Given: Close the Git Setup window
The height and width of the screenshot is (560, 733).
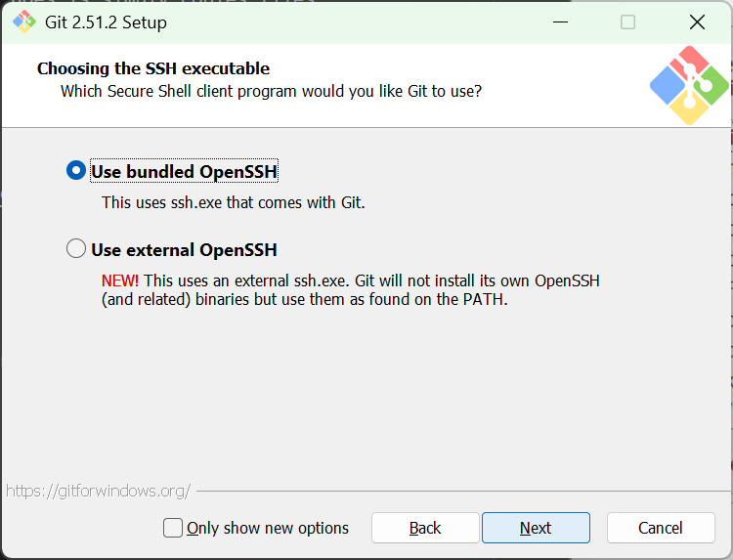Looking at the screenshot, I should 697,22.
